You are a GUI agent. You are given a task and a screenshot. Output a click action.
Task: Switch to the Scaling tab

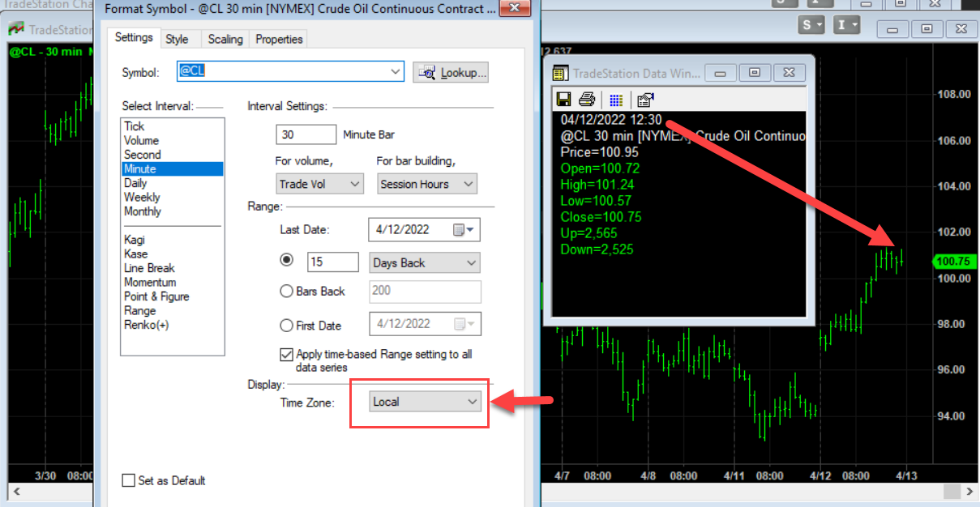click(225, 39)
